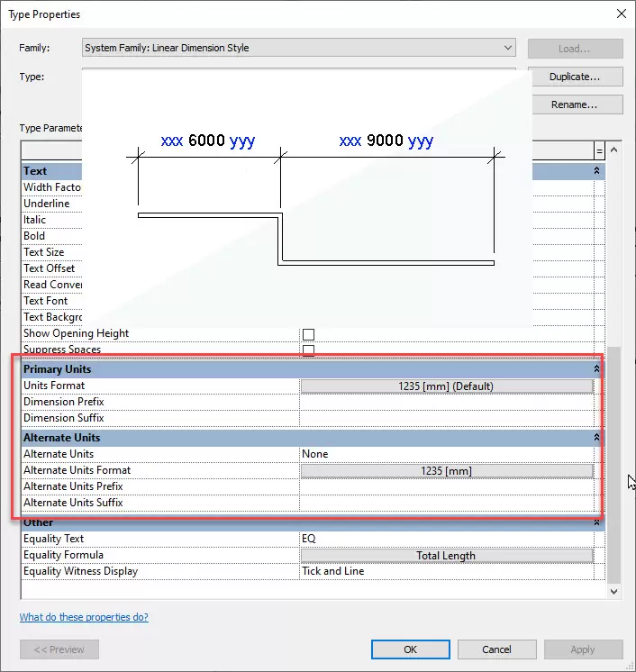Click the Duplicate button
The height and width of the screenshot is (672, 636).
[575, 77]
